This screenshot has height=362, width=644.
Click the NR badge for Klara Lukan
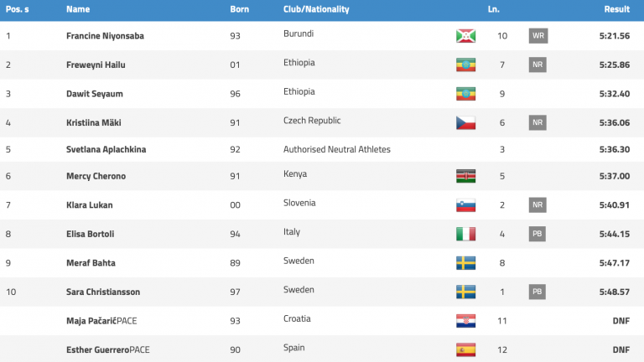click(538, 205)
